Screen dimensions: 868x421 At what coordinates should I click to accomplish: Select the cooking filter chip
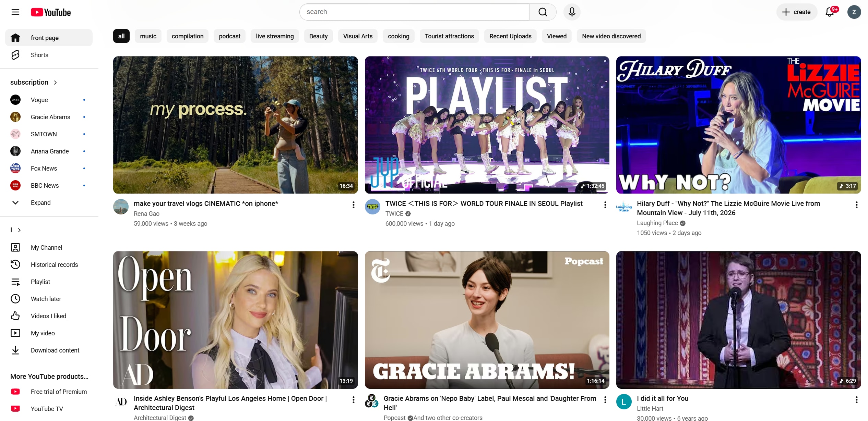(x=399, y=36)
